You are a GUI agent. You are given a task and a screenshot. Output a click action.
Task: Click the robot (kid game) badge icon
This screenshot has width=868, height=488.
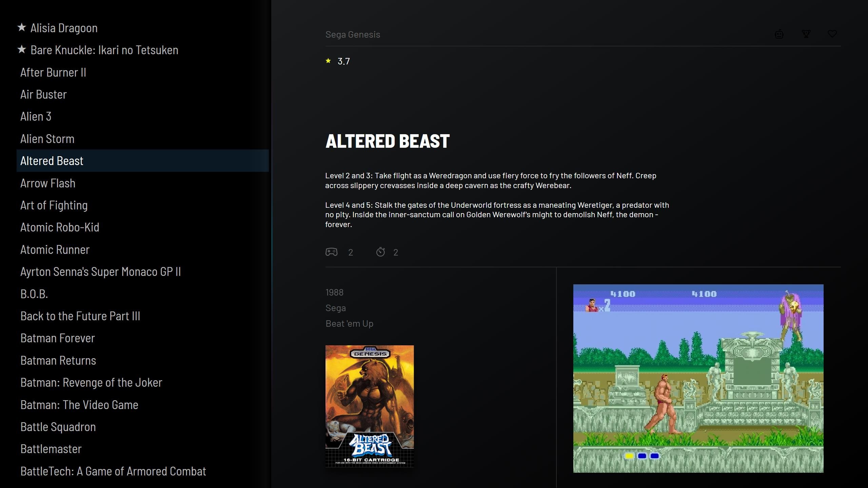(x=779, y=34)
